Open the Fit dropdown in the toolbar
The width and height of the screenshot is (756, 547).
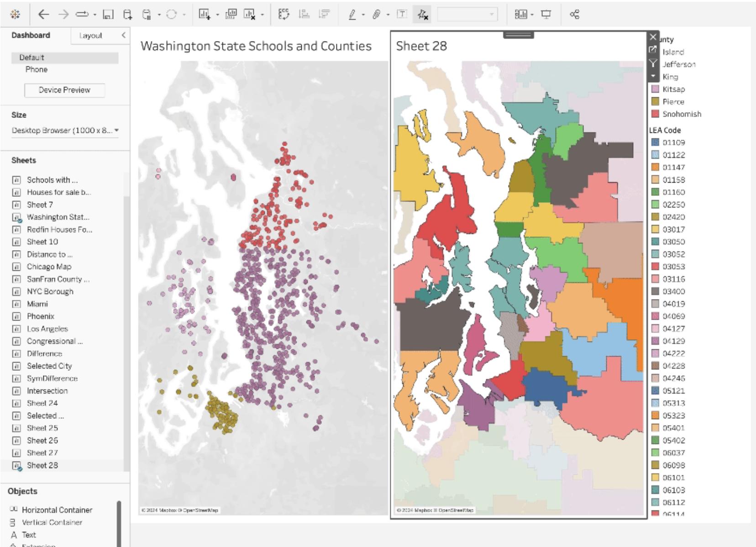click(x=467, y=15)
